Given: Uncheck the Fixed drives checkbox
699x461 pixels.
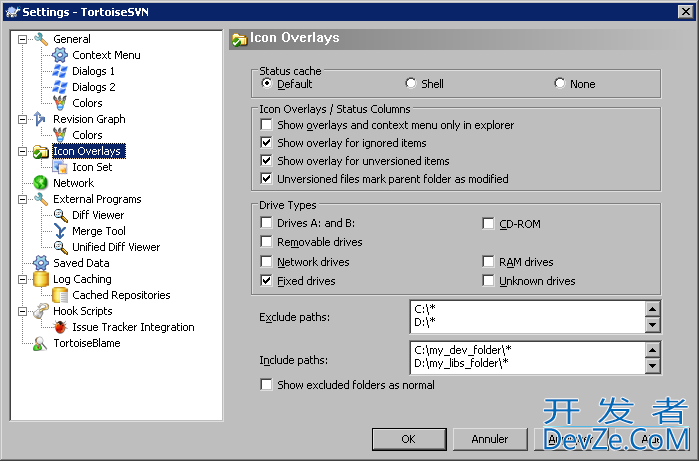Looking at the screenshot, I should [267, 282].
